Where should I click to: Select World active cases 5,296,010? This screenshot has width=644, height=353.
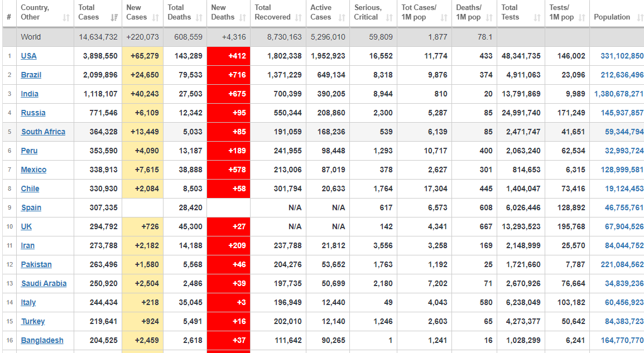(x=328, y=37)
